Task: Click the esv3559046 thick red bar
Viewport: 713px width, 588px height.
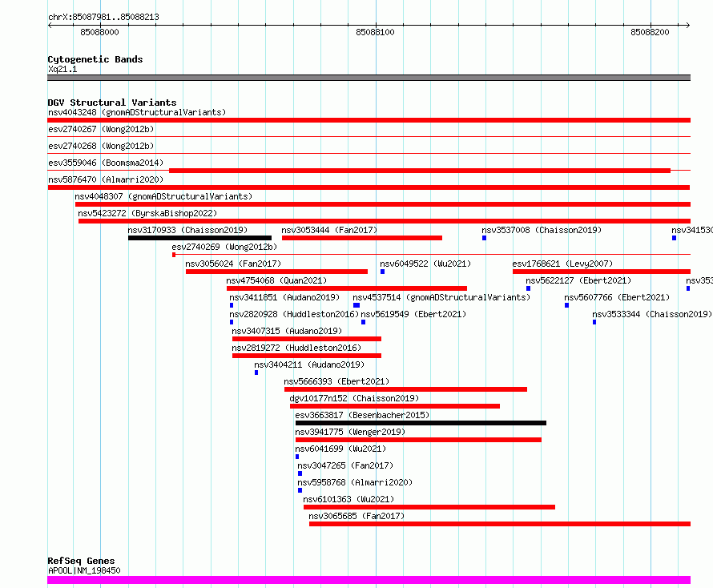Action: pyautogui.click(x=420, y=171)
